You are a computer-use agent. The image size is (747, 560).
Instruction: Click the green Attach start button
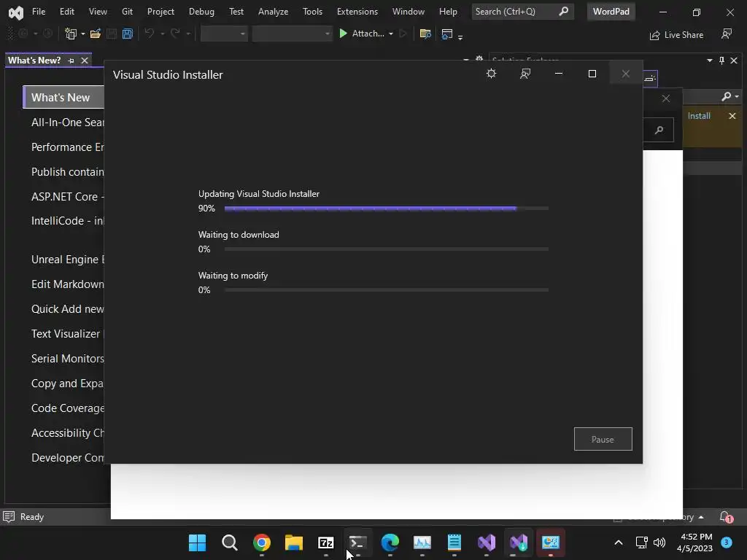tap(362, 34)
